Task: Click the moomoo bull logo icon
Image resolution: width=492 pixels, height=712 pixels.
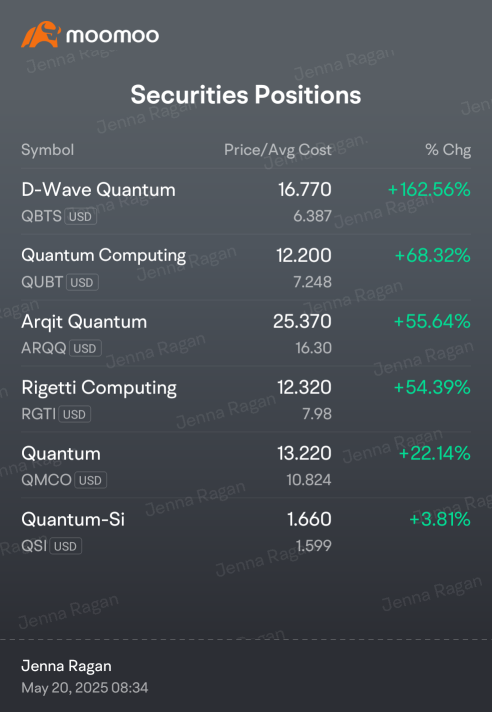Action: [41, 35]
